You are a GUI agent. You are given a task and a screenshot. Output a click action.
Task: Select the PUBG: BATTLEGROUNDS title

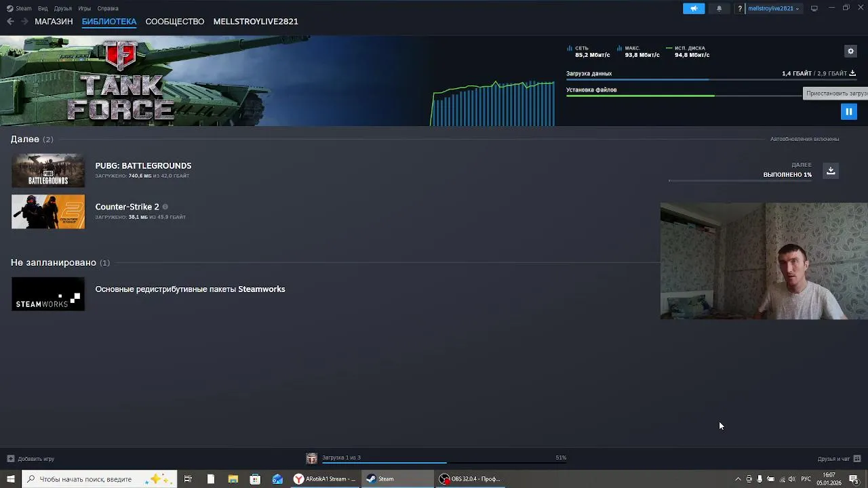tap(143, 165)
